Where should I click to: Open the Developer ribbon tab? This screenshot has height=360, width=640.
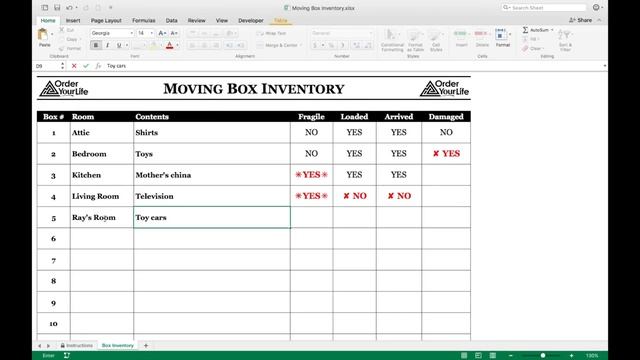click(x=251, y=20)
